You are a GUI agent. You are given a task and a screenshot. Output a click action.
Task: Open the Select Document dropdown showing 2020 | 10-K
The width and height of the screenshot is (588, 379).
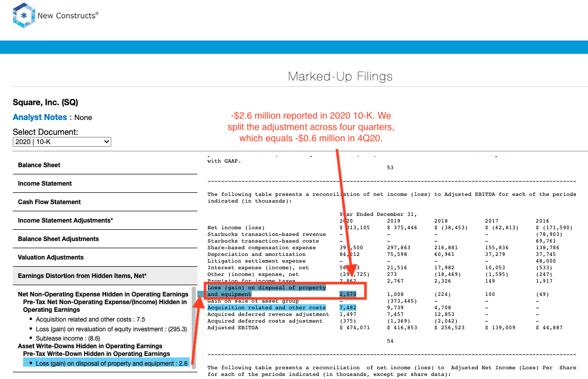62,142
